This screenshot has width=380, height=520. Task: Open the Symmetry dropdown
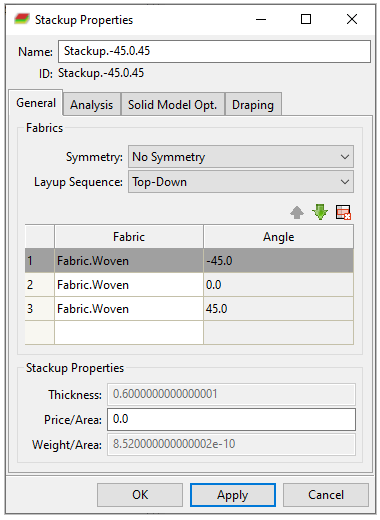[241, 156]
